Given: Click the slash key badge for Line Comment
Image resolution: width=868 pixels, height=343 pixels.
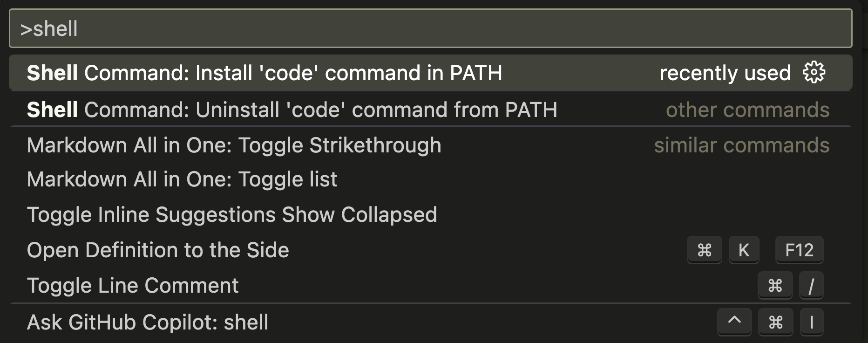Looking at the screenshot, I should tap(811, 286).
